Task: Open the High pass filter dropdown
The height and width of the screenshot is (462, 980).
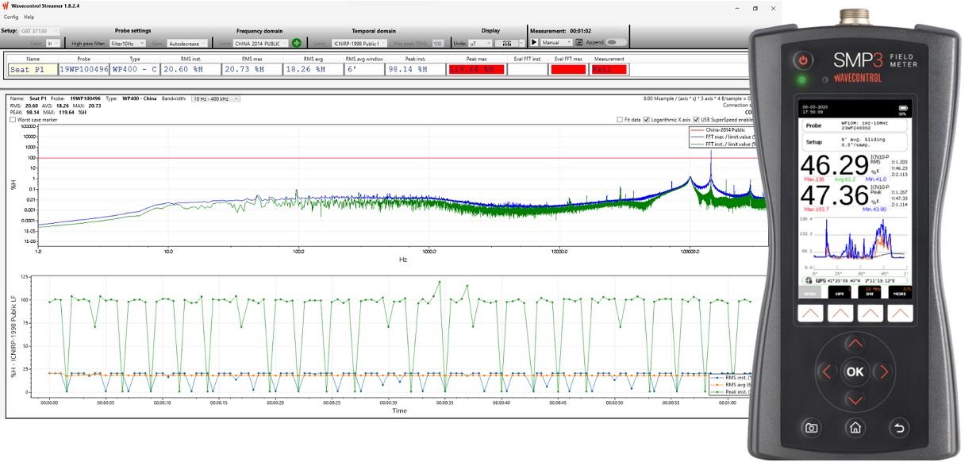Action: [x=128, y=43]
